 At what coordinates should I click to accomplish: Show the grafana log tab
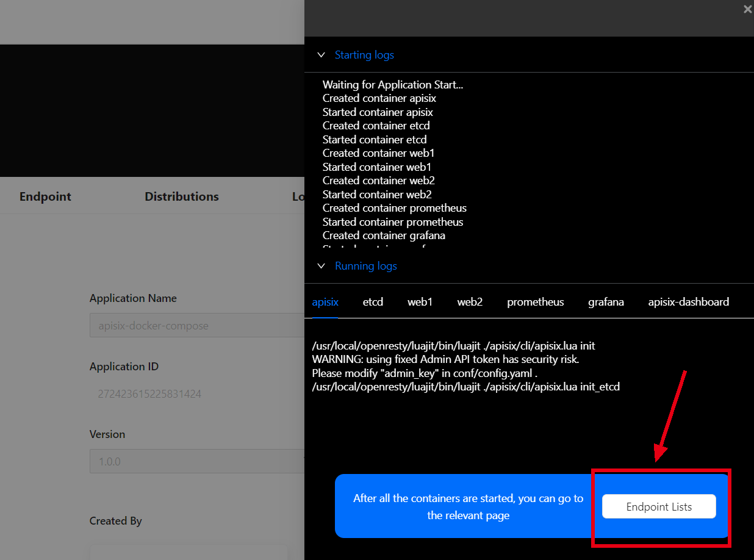tap(606, 302)
